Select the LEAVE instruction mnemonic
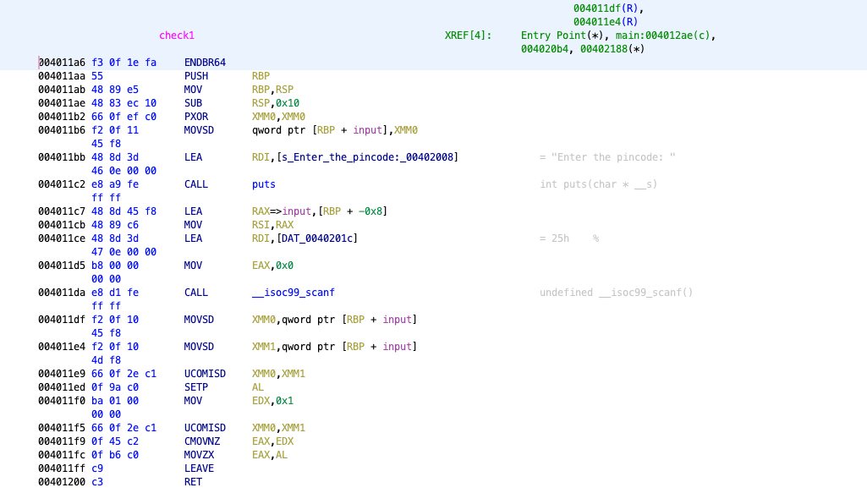The image size is (867, 504). click(x=199, y=468)
